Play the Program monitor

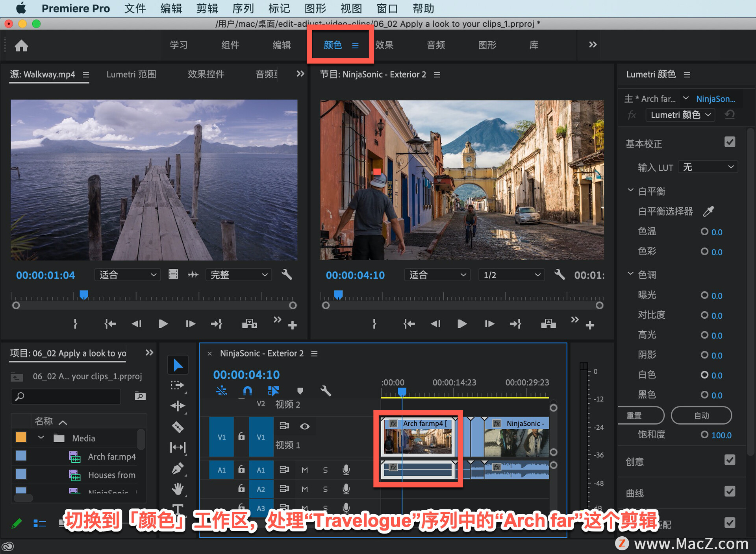[x=462, y=324]
